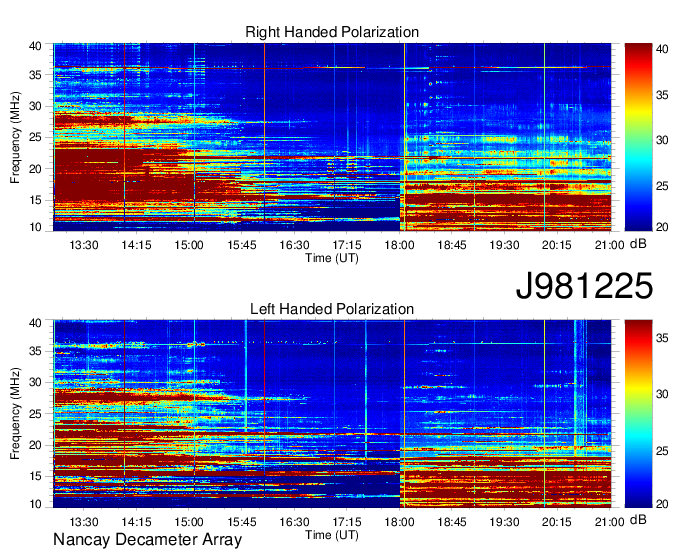Click the 18:00 tick under right-handed plot
680x552 pixels.
[x=399, y=245]
